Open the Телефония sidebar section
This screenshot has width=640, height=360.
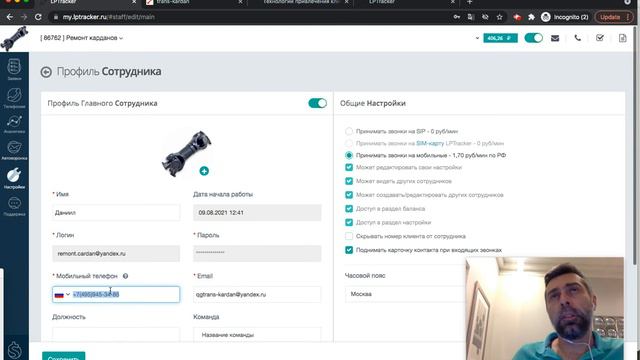click(14, 98)
